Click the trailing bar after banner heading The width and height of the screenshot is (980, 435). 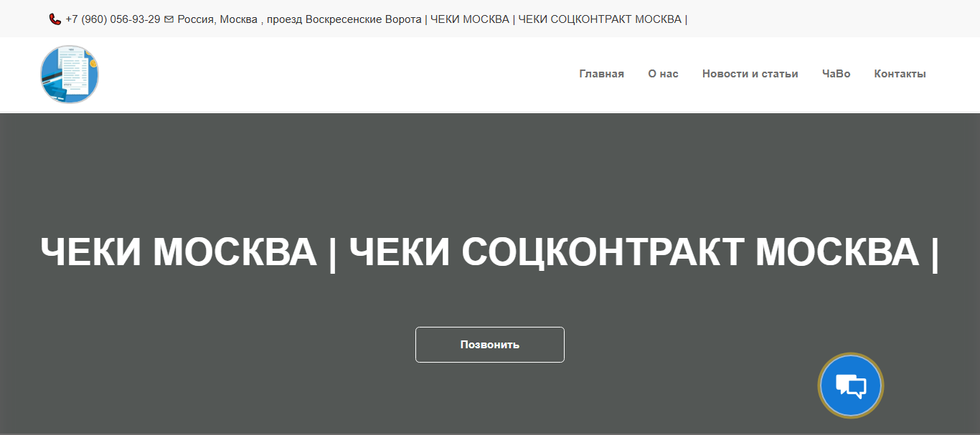click(x=934, y=252)
